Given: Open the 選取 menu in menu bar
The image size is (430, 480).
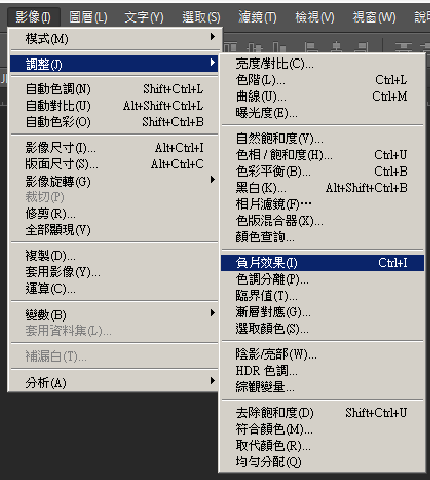Looking at the screenshot, I should point(201,17).
